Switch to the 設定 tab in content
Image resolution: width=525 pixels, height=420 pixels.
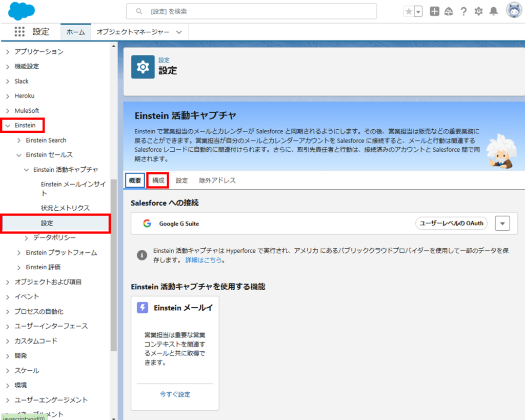pos(182,181)
